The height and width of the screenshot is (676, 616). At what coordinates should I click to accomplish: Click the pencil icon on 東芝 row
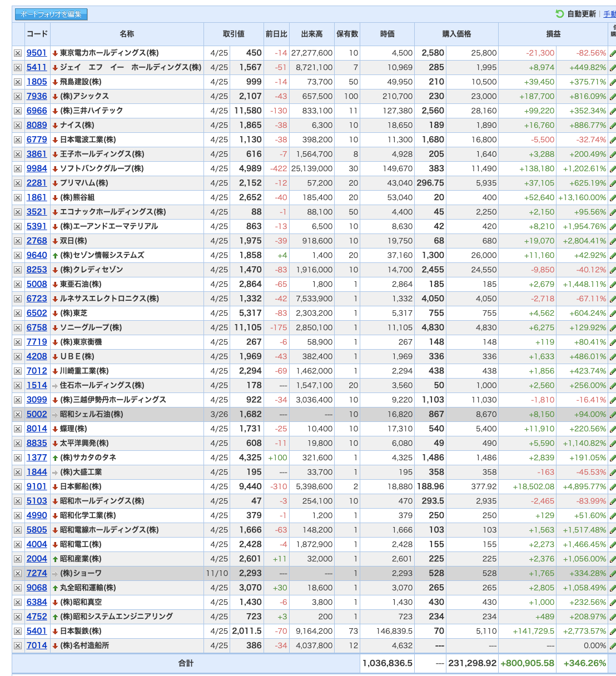613,314
